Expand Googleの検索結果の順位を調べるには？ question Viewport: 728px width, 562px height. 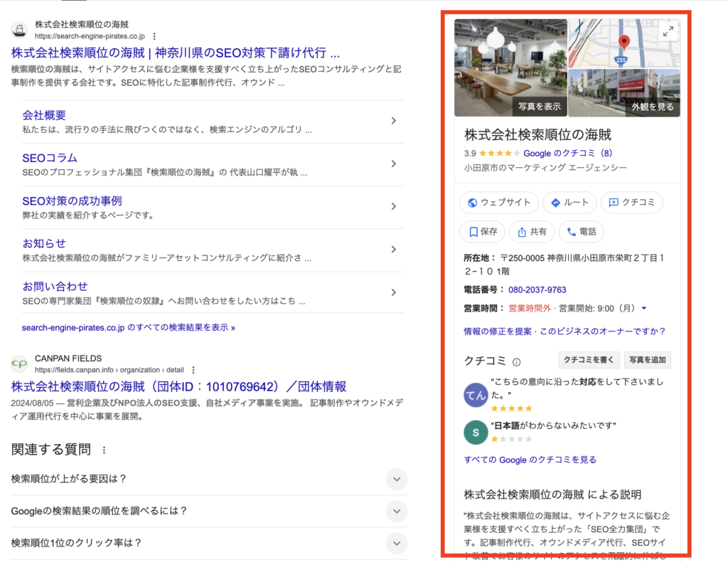click(x=397, y=511)
